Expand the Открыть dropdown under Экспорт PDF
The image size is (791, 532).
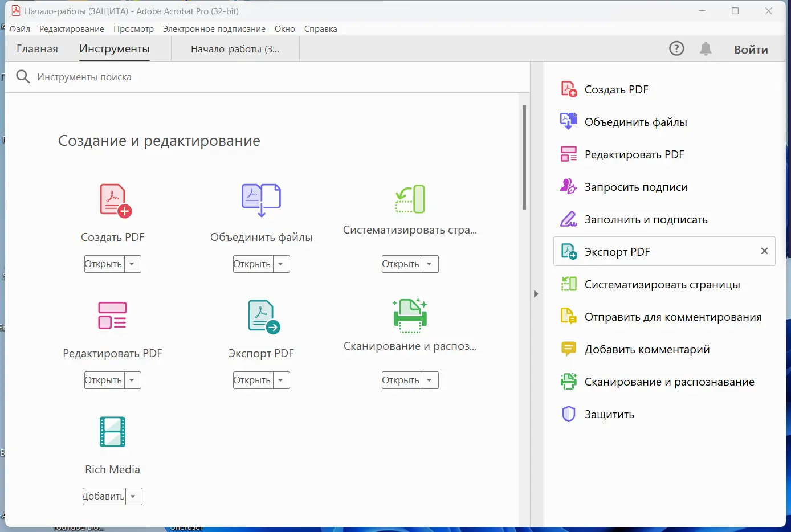tap(281, 380)
